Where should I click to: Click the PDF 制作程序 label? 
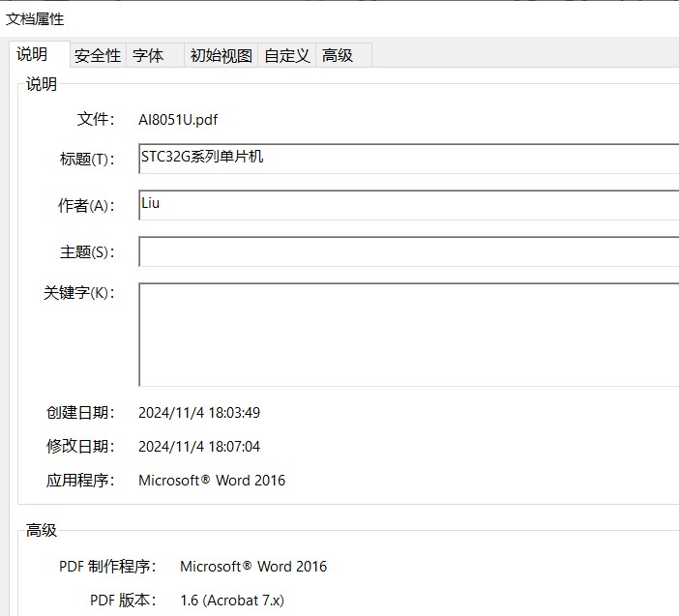(x=107, y=567)
